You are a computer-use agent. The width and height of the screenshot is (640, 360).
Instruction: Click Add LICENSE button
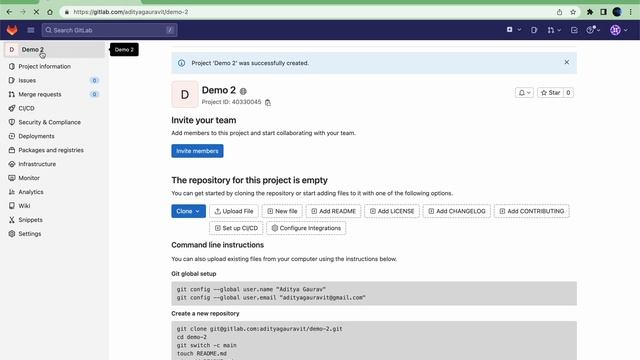[x=392, y=211]
